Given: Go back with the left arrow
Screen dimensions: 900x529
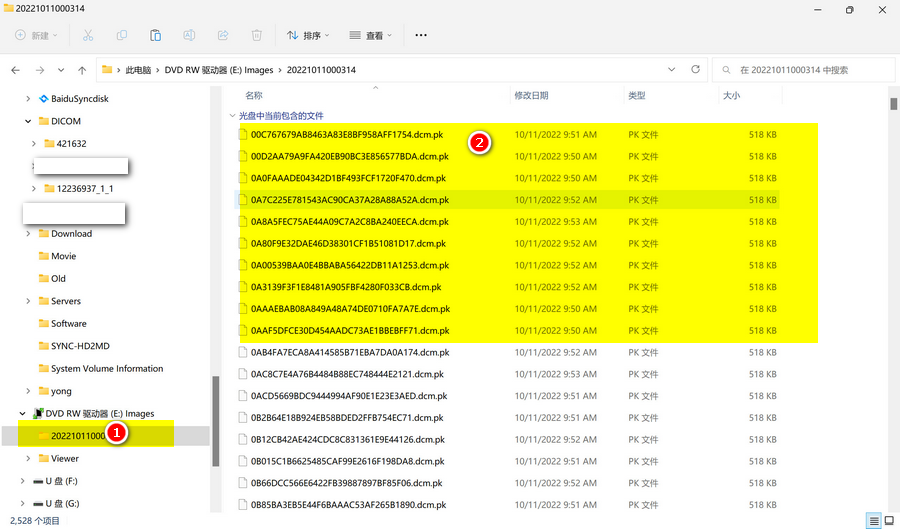Looking at the screenshot, I should pyautogui.click(x=15, y=70).
